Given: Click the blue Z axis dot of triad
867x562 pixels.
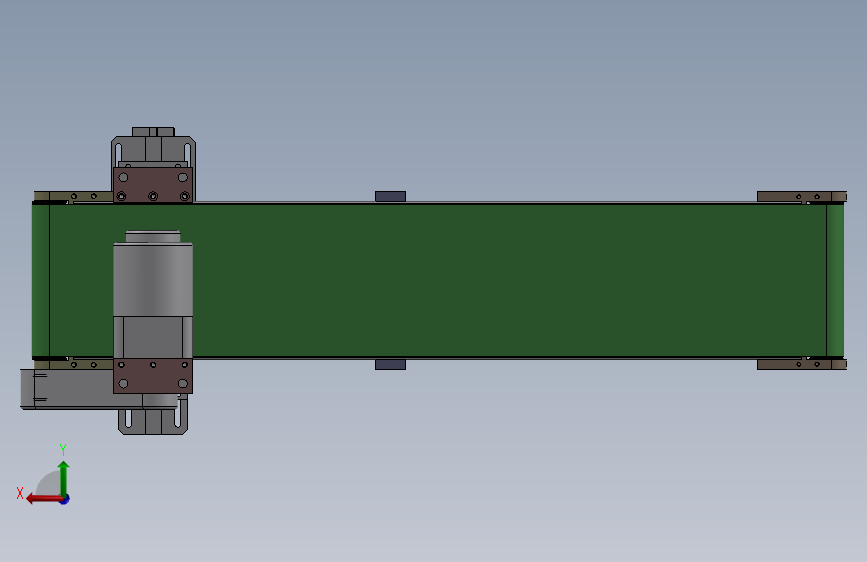Looking at the screenshot, I should tap(65, 499).
